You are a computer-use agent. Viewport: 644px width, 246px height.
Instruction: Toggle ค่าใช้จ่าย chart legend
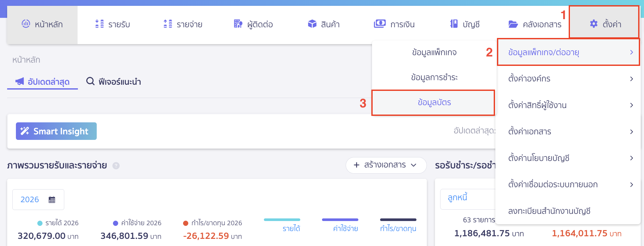coord(340,225)
